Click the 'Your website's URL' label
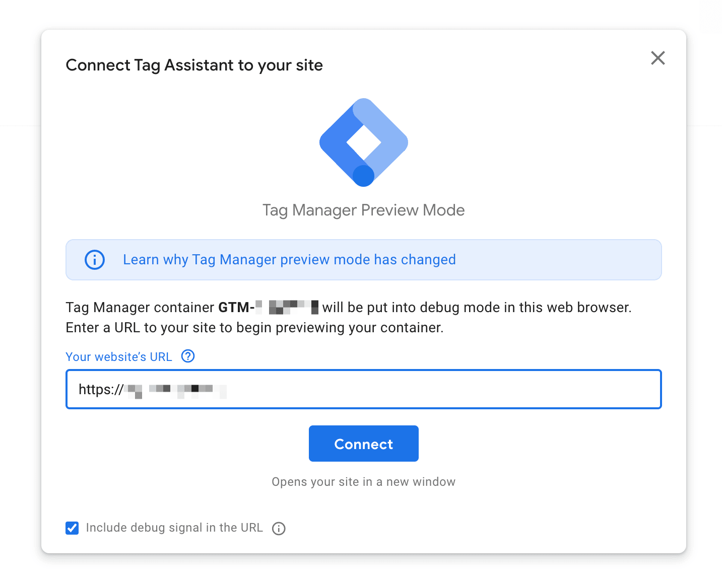Image resolution: width=722 pixels, height=588 pixels. [118, 356]
